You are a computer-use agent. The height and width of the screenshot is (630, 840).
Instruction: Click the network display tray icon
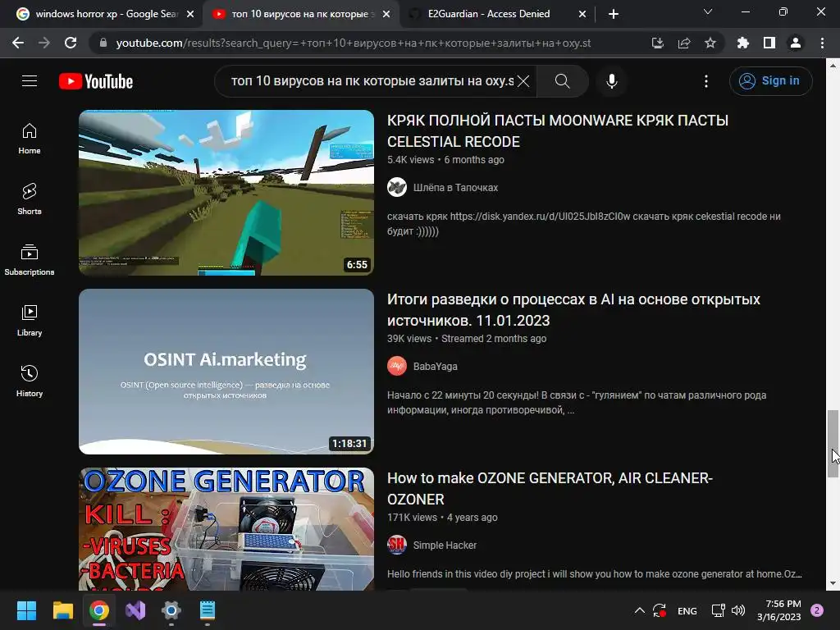(x=718, y=610)
